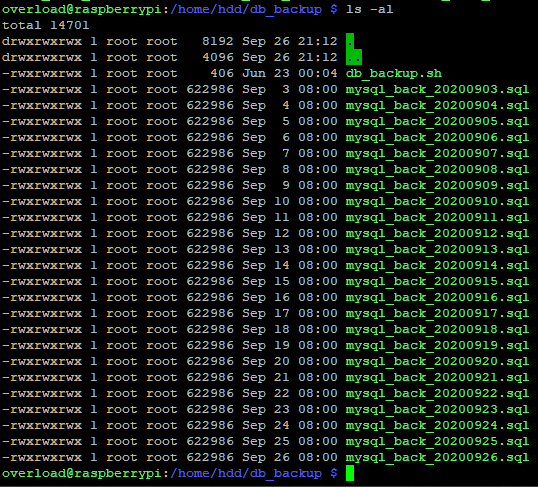Select file name mysql_back_20200907.sql

[x=437, y=154]
